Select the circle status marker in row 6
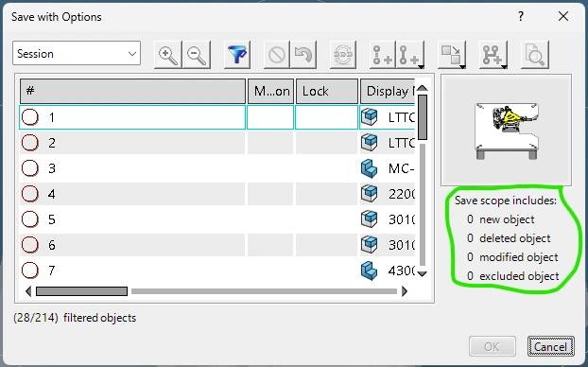Image resolution: width=588 pixels, height=367 pixels. (x=30, y=245)
